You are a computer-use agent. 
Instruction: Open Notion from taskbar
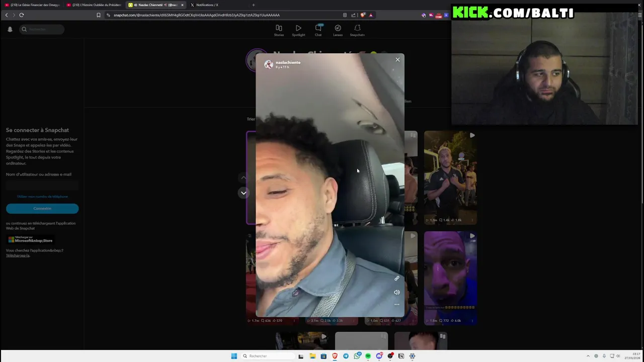click(401, 356)
